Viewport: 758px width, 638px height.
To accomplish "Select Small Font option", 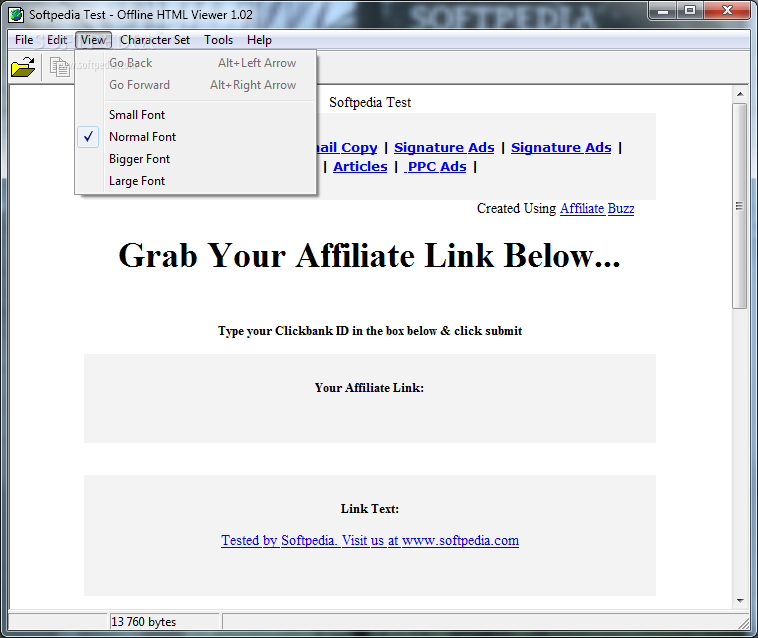I will [x=196, y=115].
